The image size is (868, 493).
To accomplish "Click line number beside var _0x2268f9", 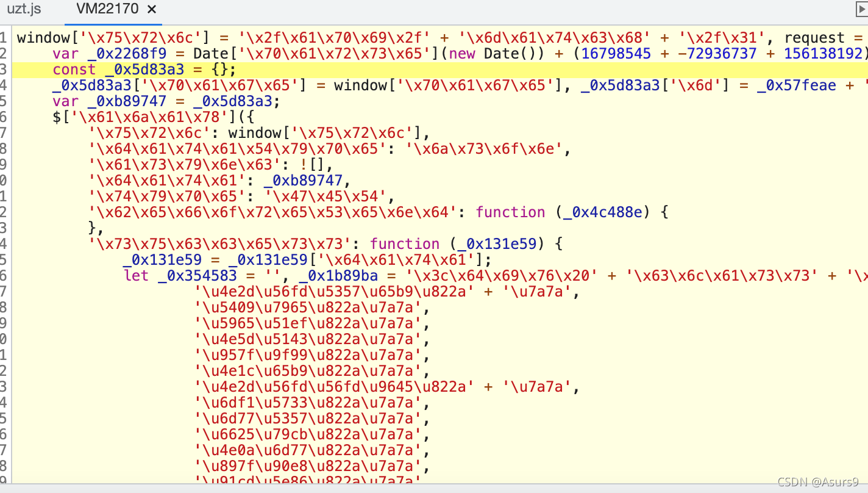I will tap(3, 54).
